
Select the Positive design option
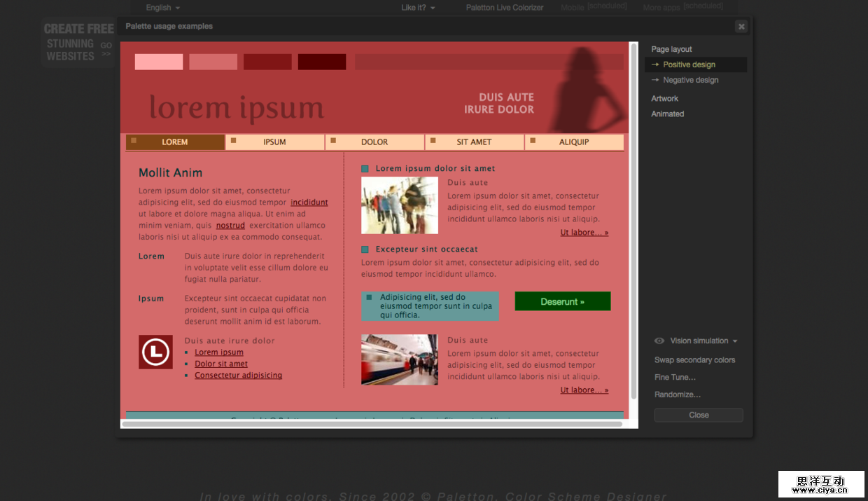[689, 64]
